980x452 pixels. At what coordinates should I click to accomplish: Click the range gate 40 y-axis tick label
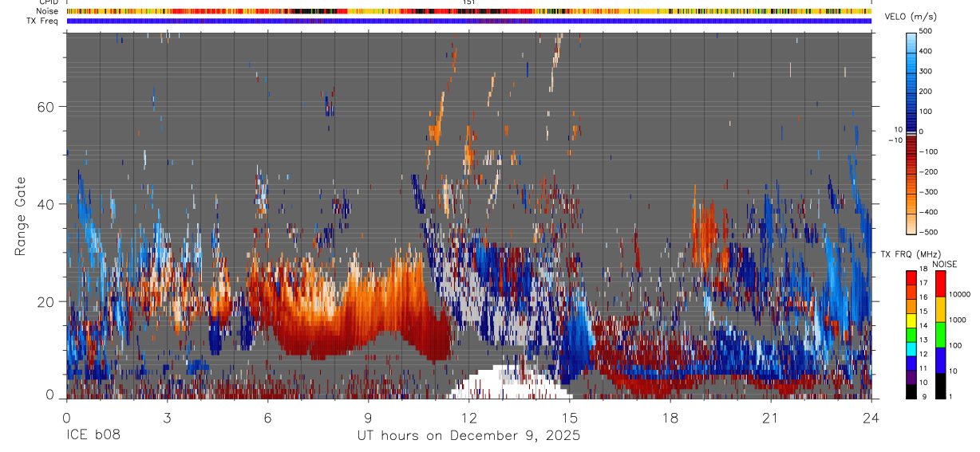pos(45,204)
